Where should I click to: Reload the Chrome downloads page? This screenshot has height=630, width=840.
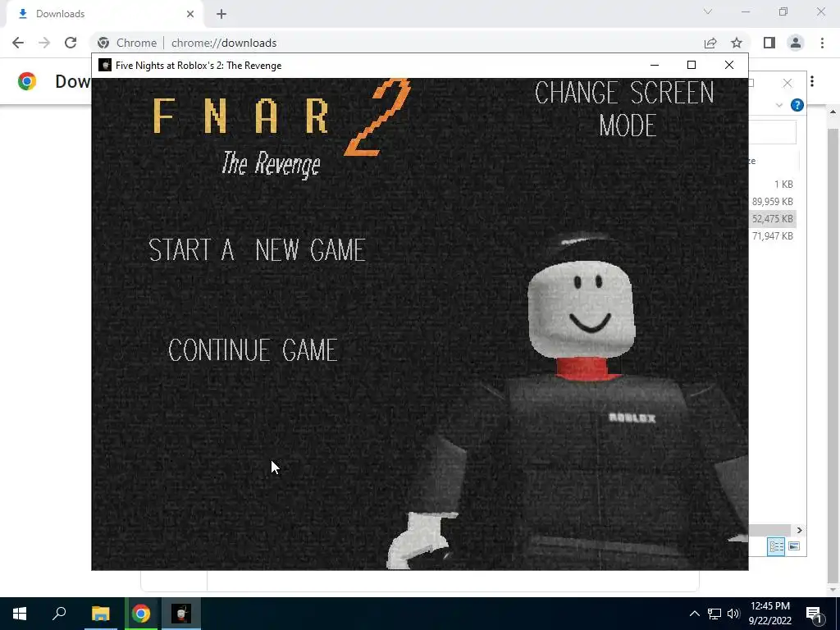(71, 43)
